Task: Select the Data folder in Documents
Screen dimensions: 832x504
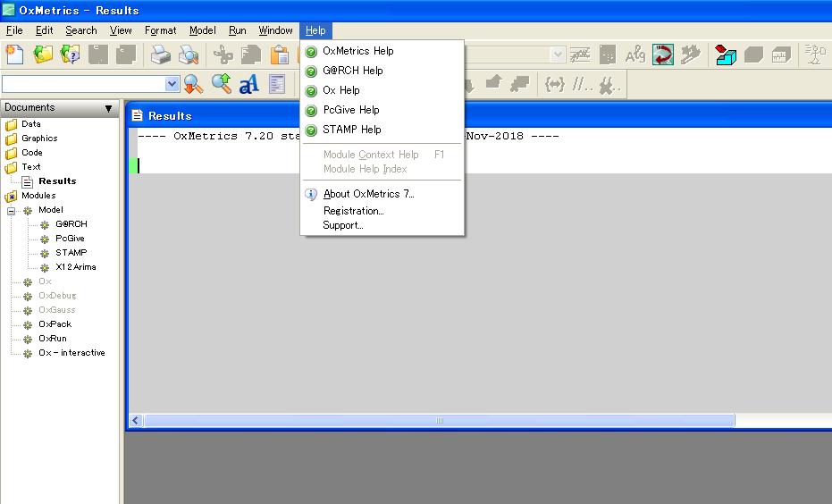Action: pyautogui.click(x=30, y=124)
